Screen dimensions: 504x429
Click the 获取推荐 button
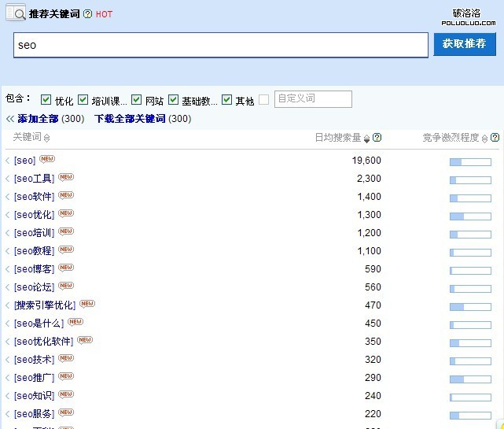coord(464,44)
